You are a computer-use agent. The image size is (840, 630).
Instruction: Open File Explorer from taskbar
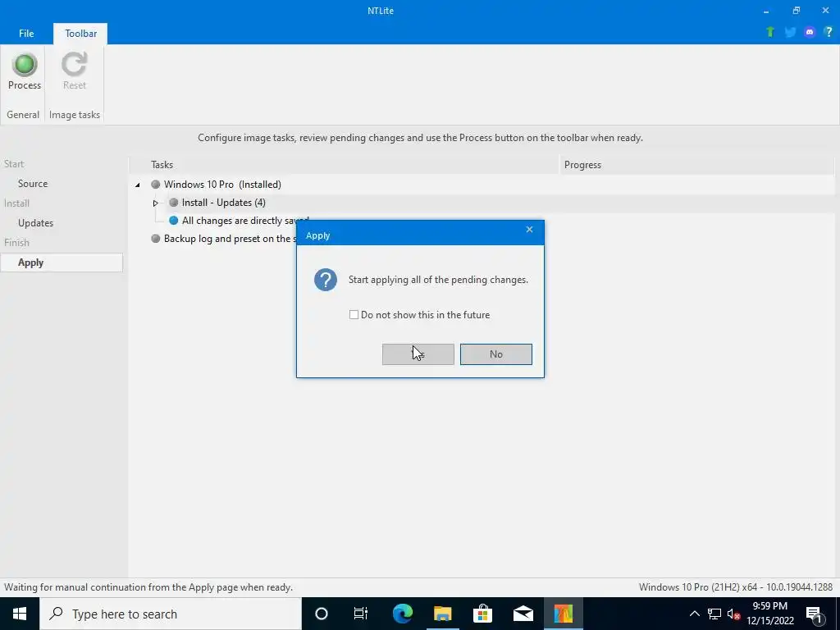pos(442,614)
